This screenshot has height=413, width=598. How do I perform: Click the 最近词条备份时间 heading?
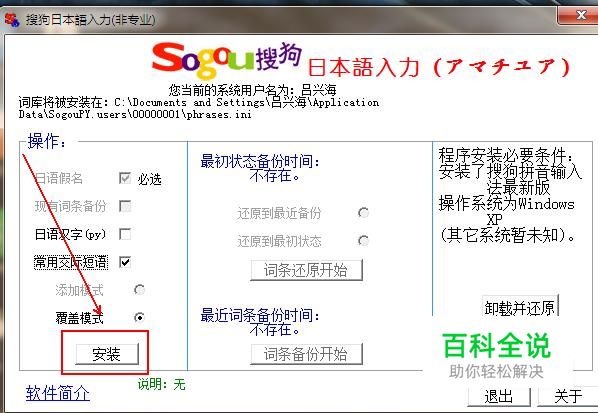tap(260, 315)
